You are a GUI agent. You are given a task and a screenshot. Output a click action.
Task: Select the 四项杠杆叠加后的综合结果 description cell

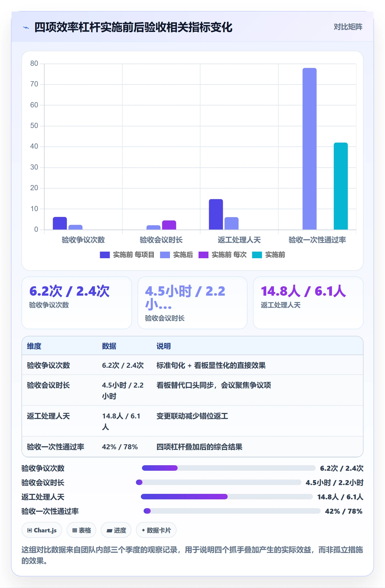point(199,447)
